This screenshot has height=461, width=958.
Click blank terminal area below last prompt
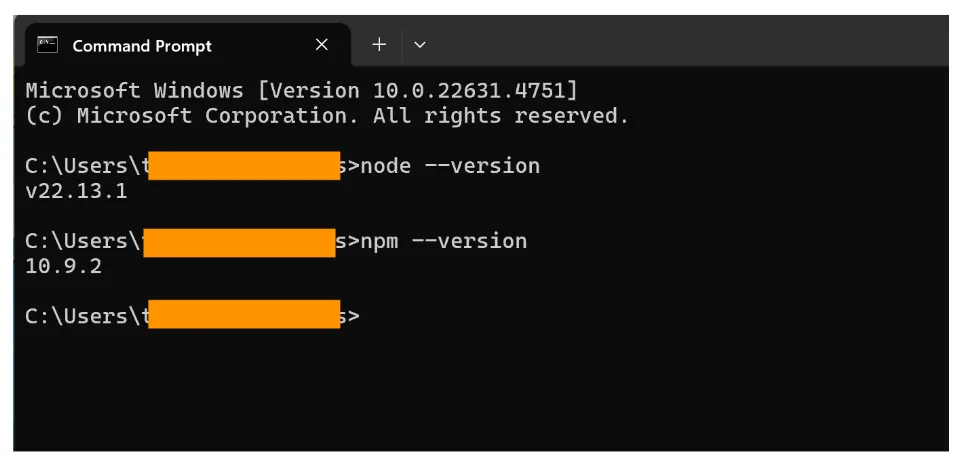(x=480, y=391)
